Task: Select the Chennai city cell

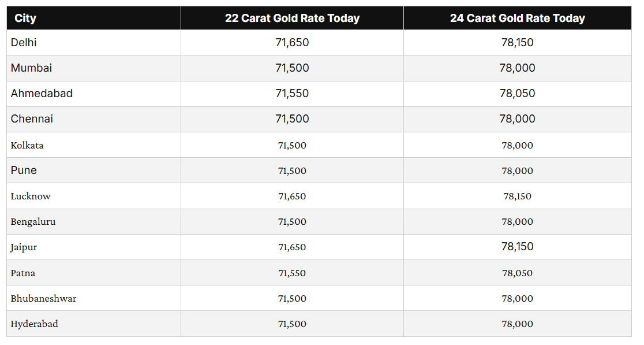Action: [32, 119]
